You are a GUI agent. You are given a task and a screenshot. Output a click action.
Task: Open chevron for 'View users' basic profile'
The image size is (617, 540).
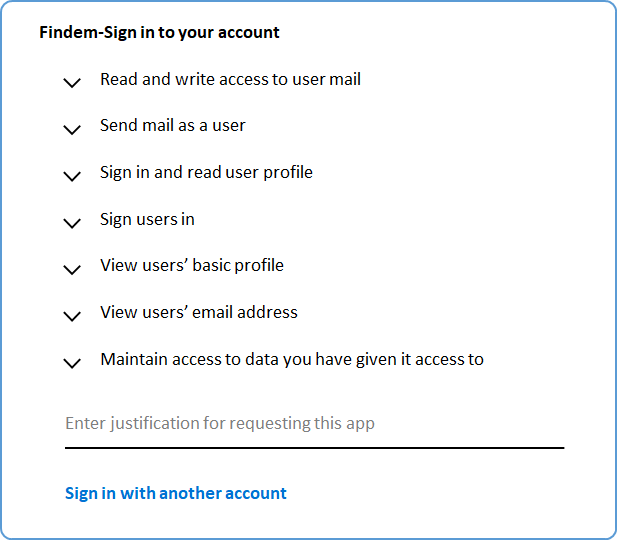coord(71,269)
